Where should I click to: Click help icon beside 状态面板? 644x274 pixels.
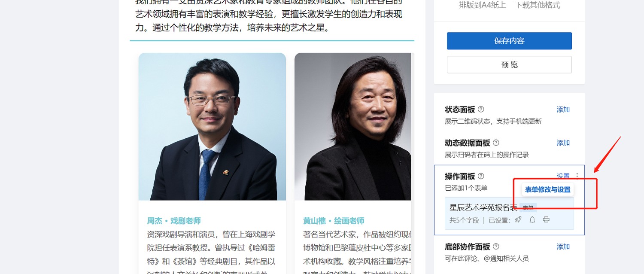coord(481,110)
